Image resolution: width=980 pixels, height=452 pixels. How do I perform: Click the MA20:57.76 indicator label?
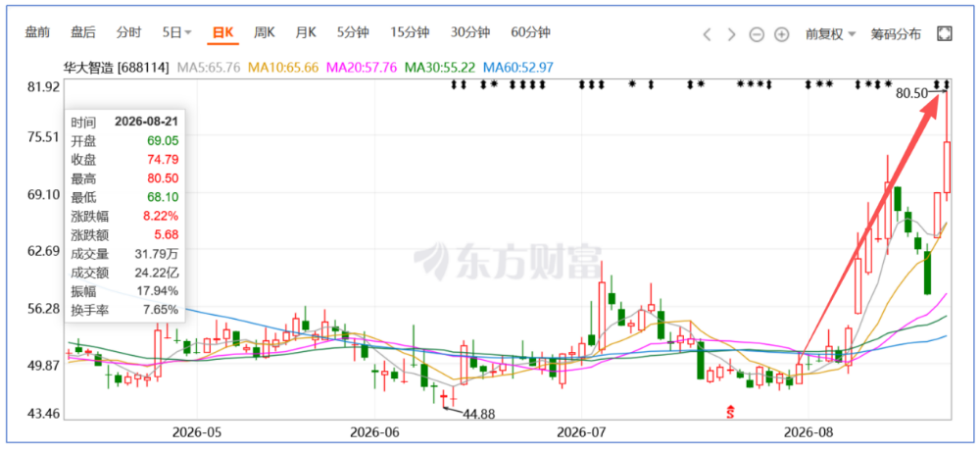[x=362, y=68]
